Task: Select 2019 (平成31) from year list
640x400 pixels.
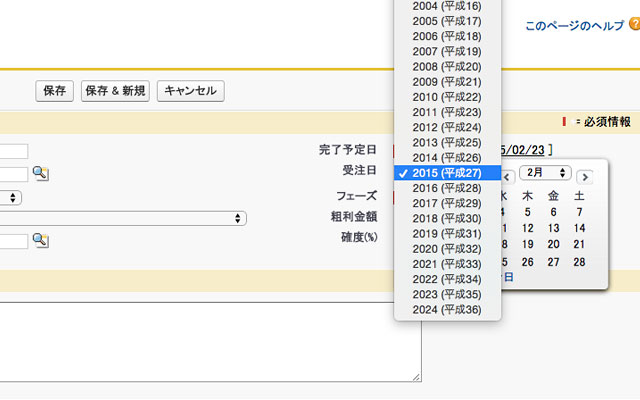Action: coord(447,233)
